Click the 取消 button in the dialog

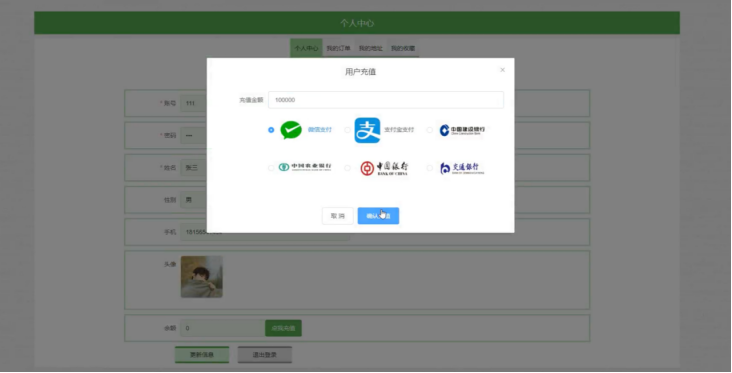(338, 216)
